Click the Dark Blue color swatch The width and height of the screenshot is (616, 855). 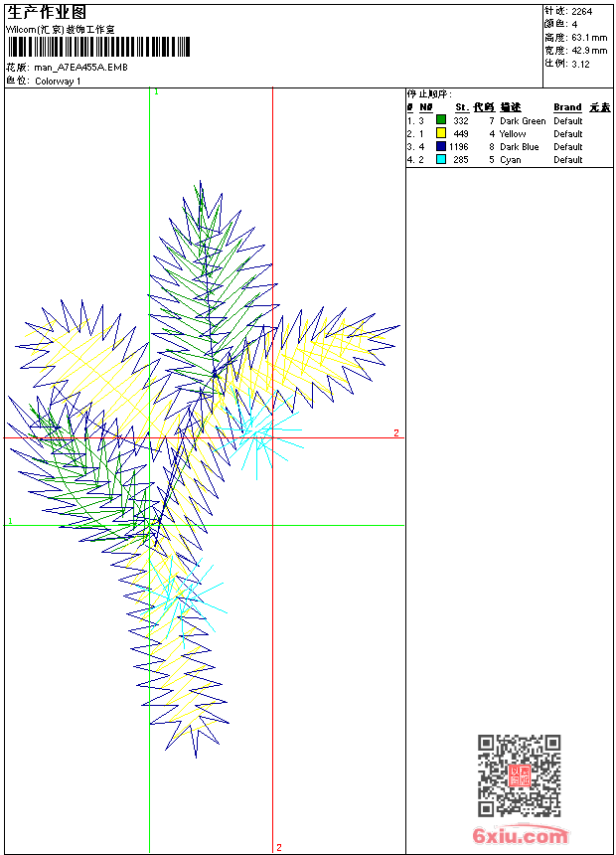pos(441,146)
